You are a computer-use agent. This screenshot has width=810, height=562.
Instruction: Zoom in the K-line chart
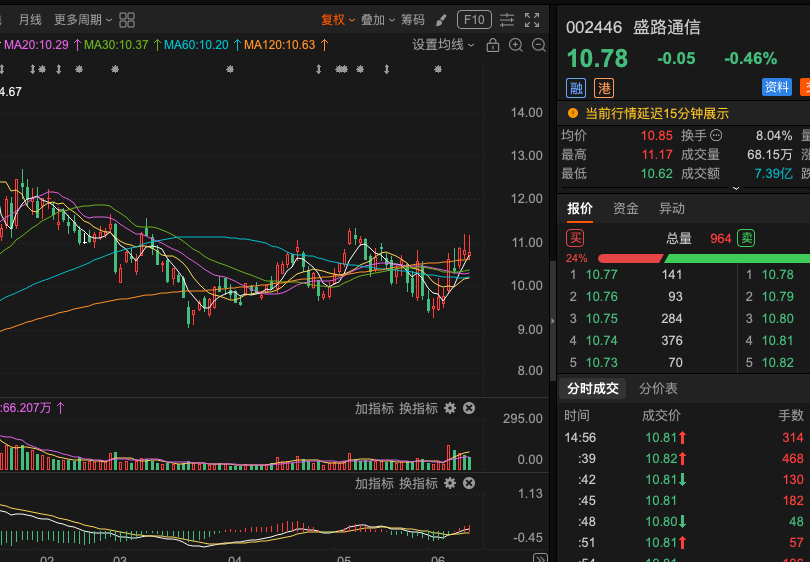(x=516, y=45)
